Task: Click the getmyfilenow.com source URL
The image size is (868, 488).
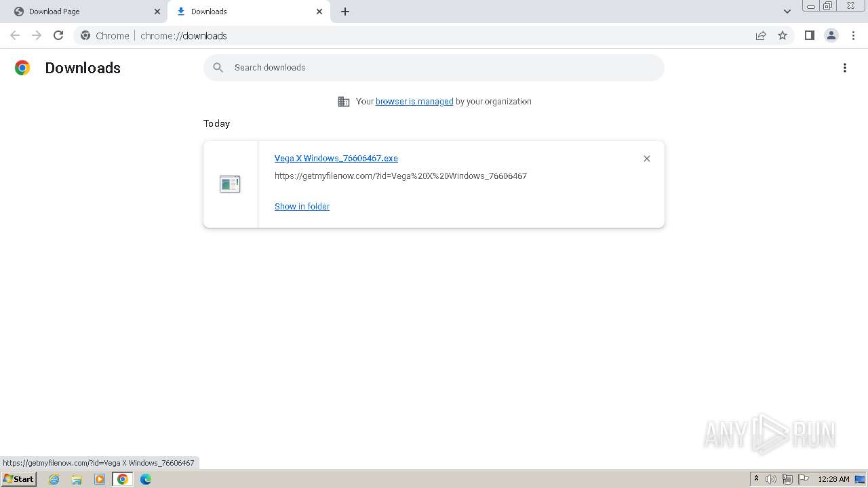Action: [401, 176]
